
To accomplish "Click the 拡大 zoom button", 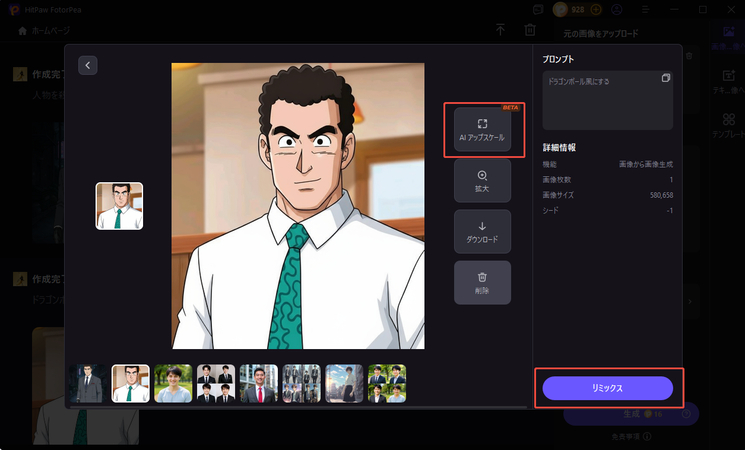I will (482, 181).
